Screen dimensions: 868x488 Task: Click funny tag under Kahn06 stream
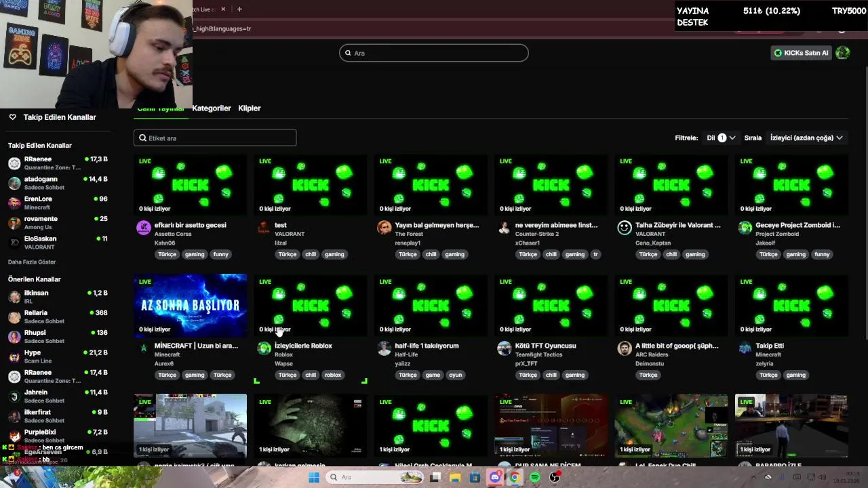pos(220,254)
